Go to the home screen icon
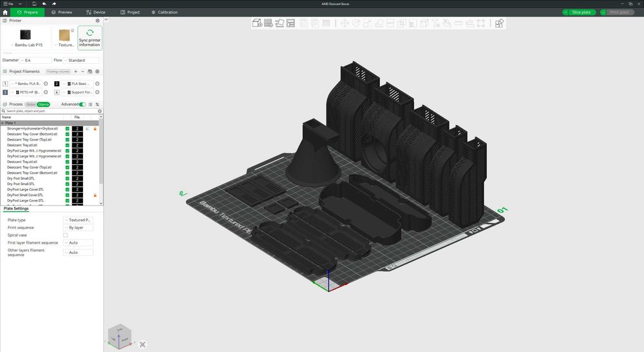644x352 pixels. pos(5,12)
